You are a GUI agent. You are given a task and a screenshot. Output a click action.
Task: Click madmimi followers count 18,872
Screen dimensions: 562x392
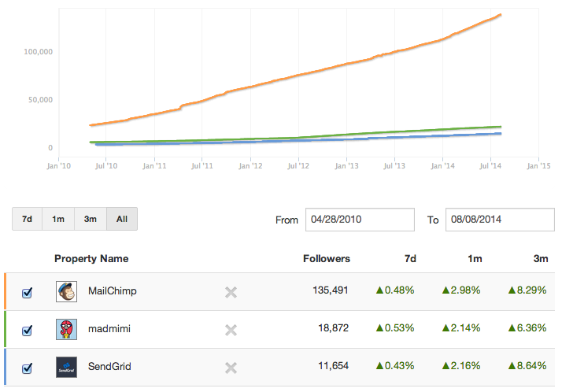click(333, 328)
